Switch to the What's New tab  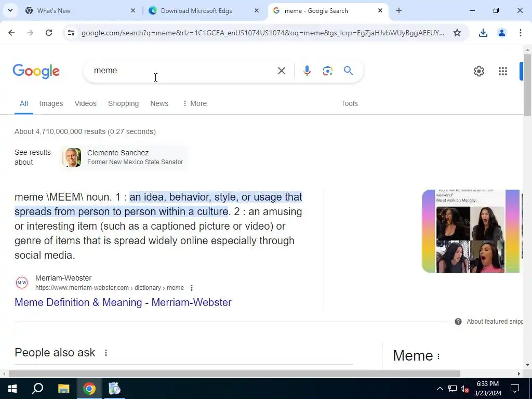pyautogui.click(x=80, y=10)
